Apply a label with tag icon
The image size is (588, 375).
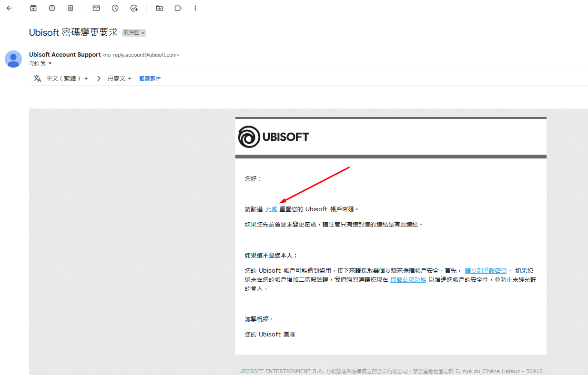[x=178, y=8]
